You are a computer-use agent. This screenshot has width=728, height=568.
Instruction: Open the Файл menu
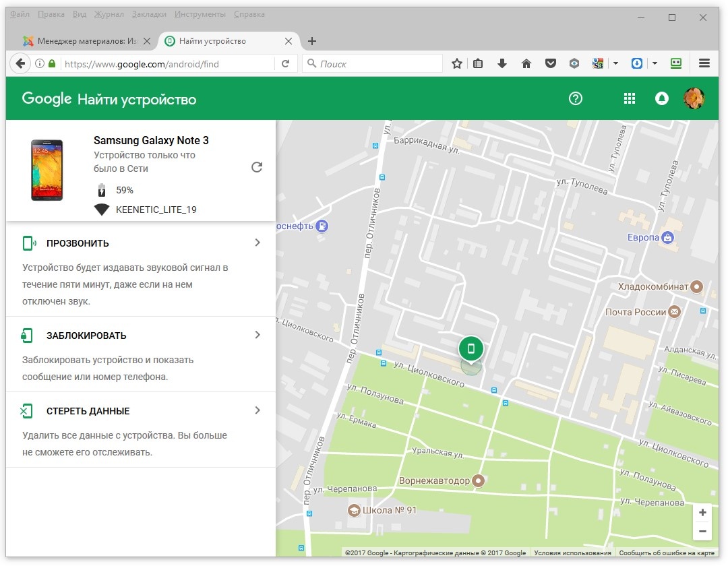[20, 14]
